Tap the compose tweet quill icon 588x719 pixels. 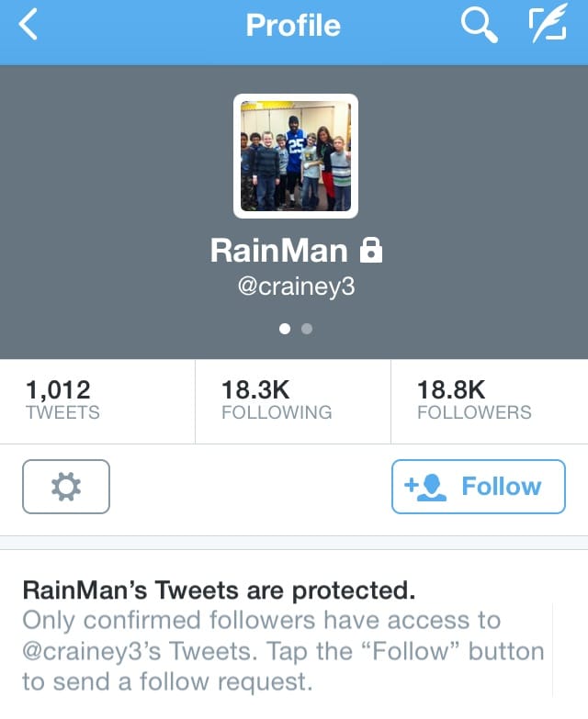[548, 26]
